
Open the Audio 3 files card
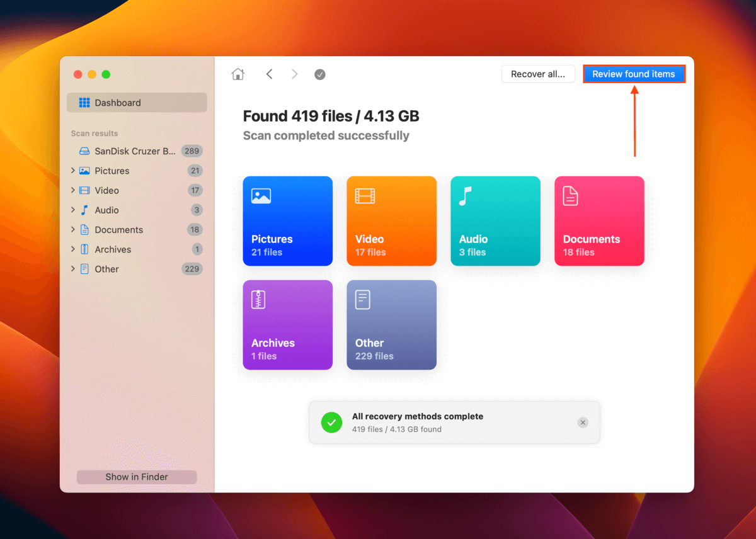(496, 221)
